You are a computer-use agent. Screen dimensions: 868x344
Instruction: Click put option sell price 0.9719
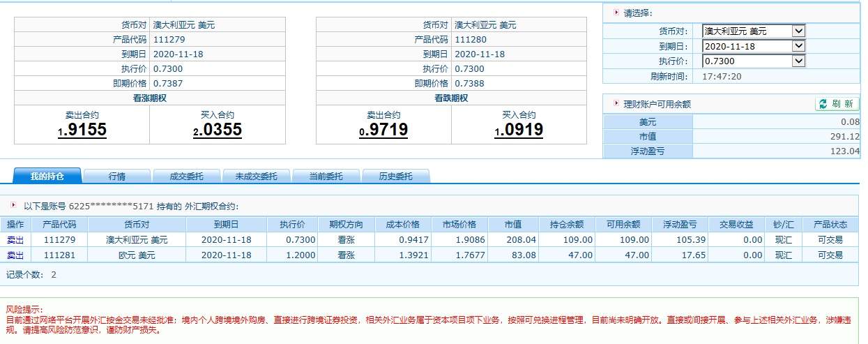[x=383, y=130]
